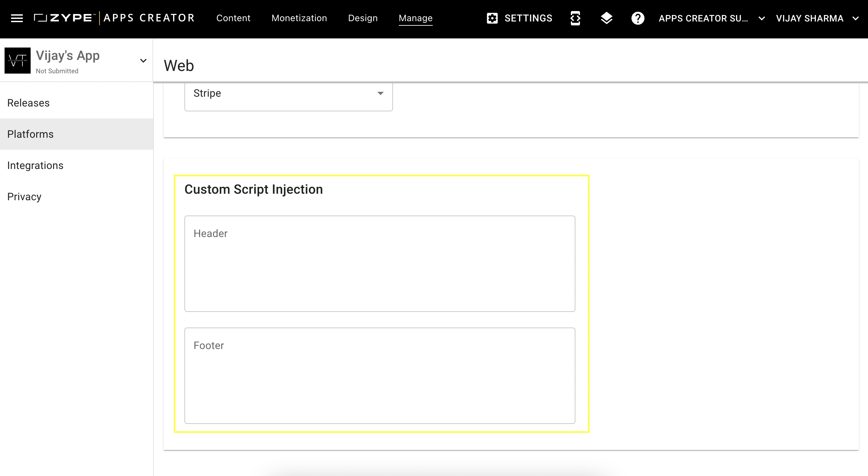The height and width of the screenshot is (476, 868).
Task: Select Platforms in the sidebar
Action: (x=77, y=134)
